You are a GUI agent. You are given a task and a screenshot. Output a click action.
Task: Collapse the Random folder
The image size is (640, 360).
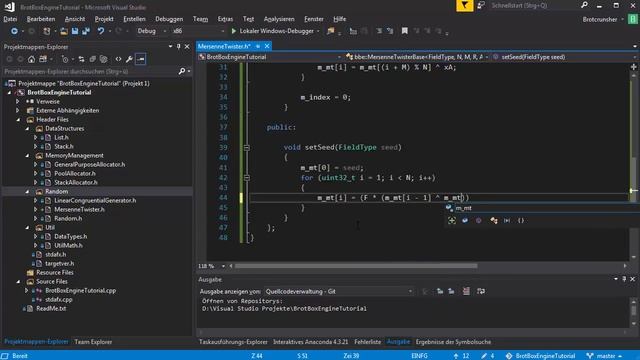tap(27, 191)
